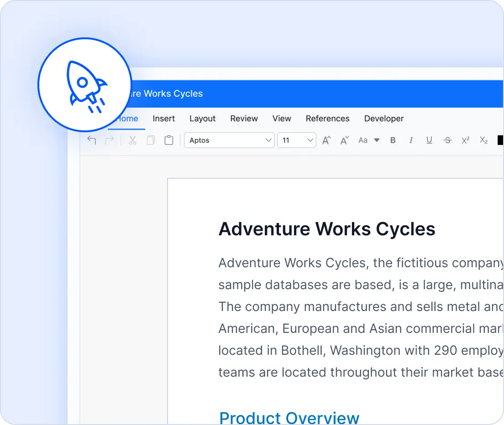Toggle italic formatting
Image resolution: width=504 pixels, height=425 pixels.
click(411, 140)
